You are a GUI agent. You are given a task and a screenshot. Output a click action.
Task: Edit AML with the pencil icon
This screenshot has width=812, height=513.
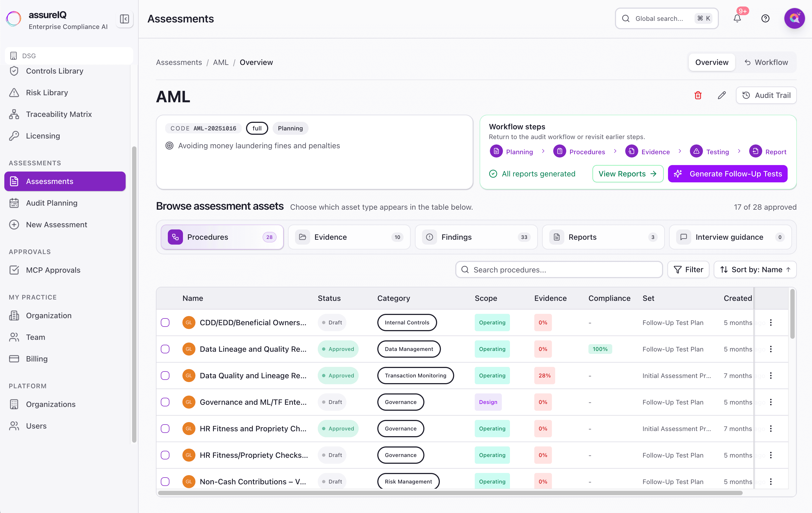(x=722, y=96)
